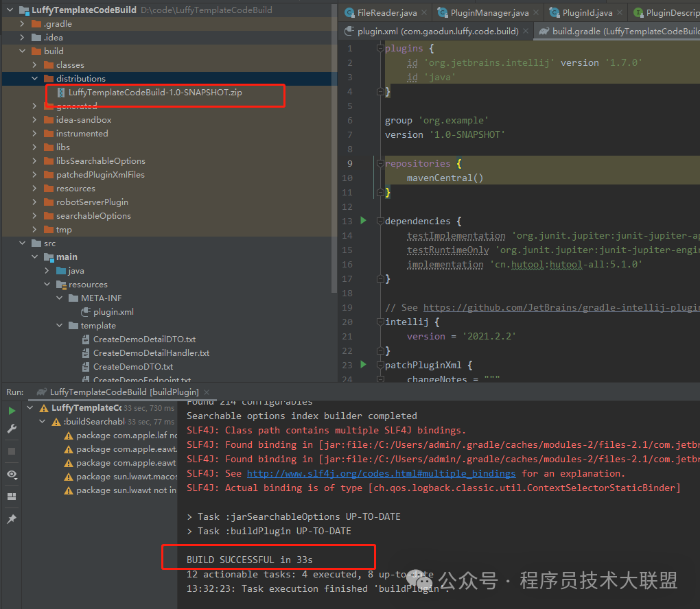700x609 pixels.
Task: Switch to PluginId.java tab
Action: click(587, 13)
